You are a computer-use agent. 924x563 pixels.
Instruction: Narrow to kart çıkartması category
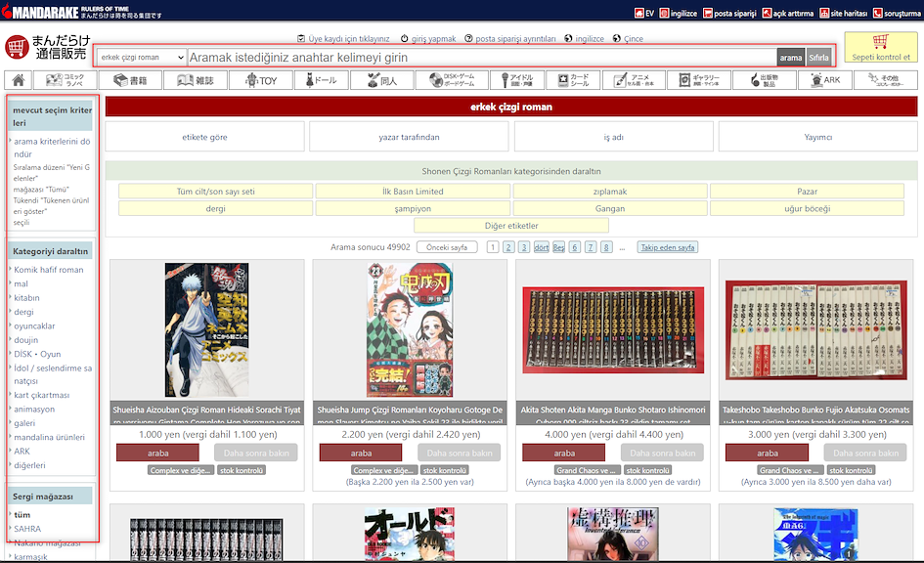[42, 395]
